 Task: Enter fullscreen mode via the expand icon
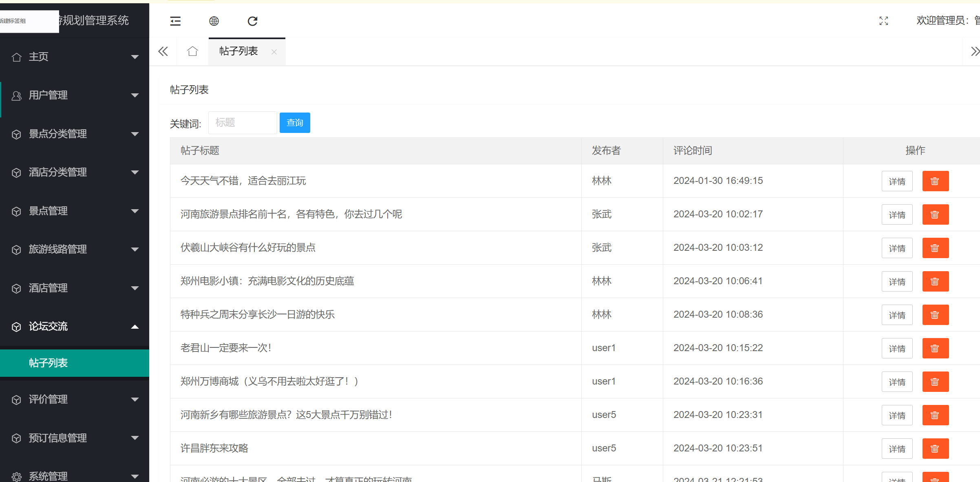tap(883, 21)
